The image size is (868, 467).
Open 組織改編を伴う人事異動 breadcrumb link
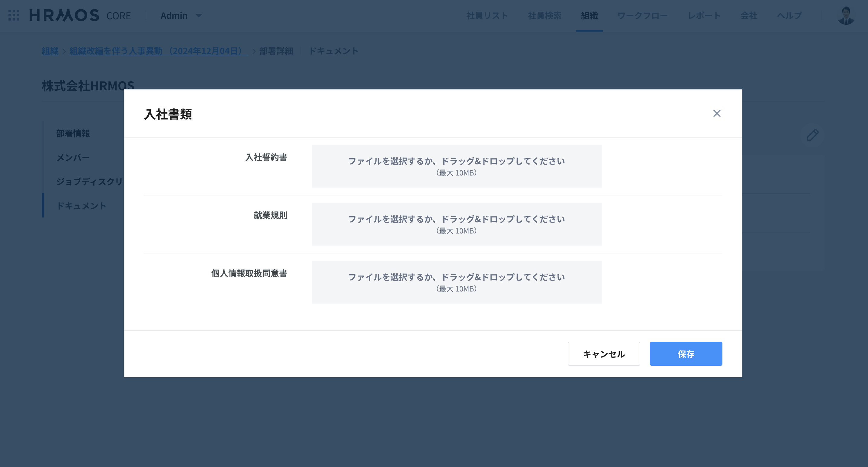(x=158, y=51)
